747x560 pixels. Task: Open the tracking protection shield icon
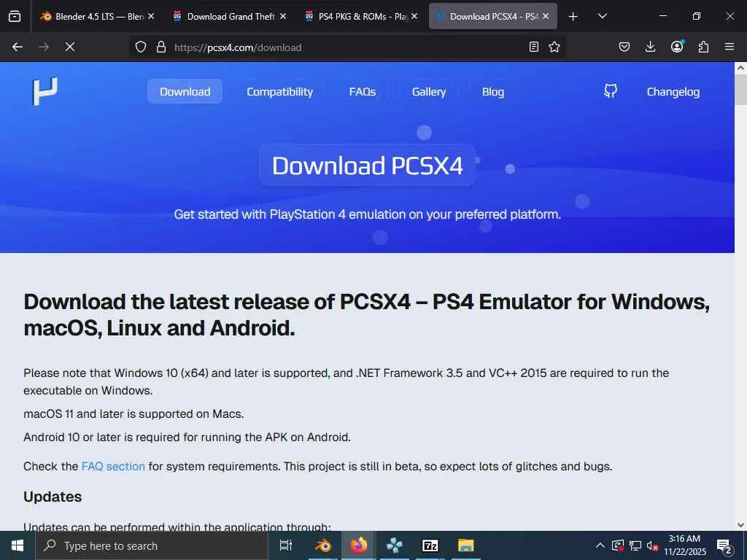(141, 47)
